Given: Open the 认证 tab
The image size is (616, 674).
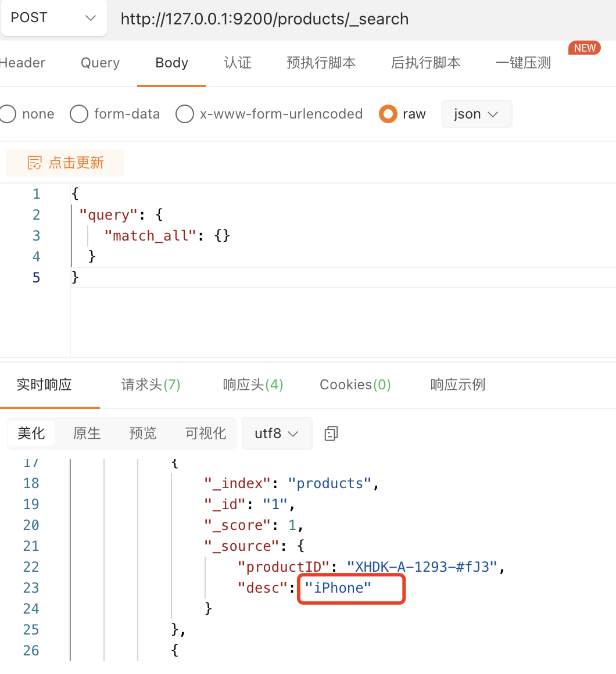Looking at the screenshot, I should coord(238,63).
